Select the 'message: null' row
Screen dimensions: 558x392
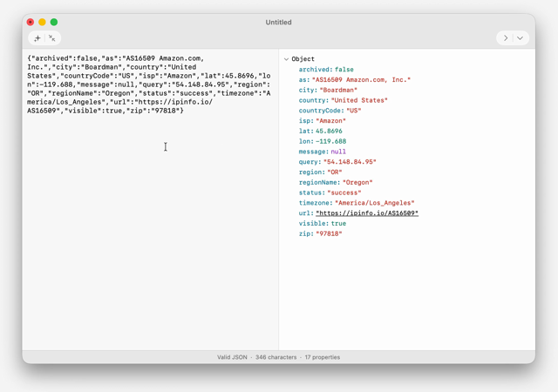pos(322,152)
